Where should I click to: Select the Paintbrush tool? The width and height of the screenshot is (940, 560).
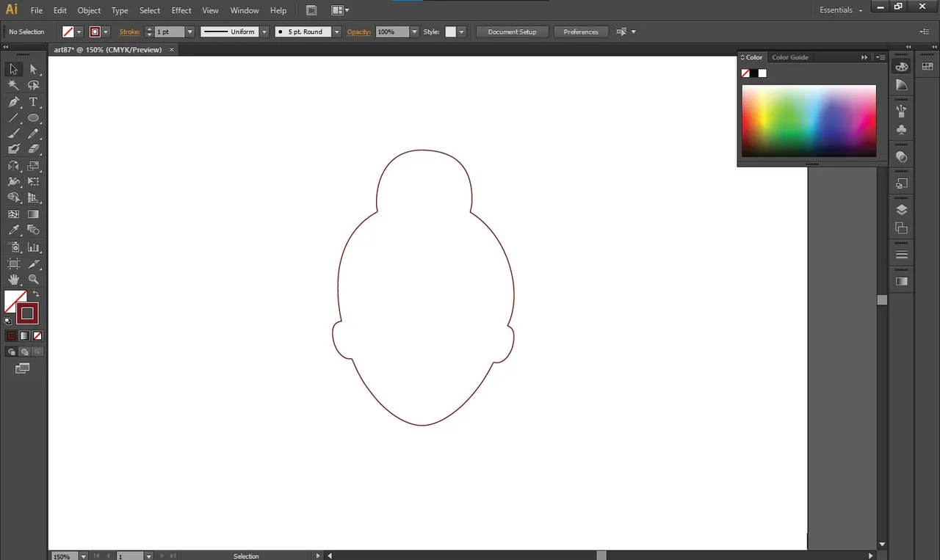13,134
